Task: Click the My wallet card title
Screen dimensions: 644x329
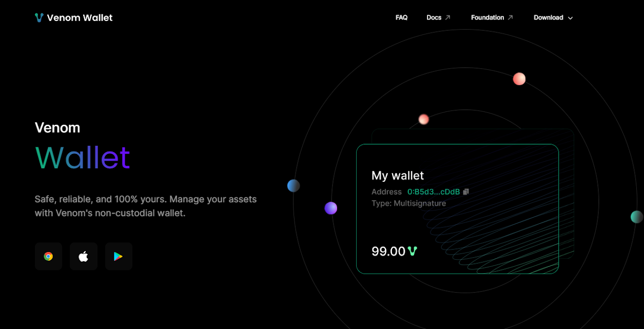Action: 398,176
